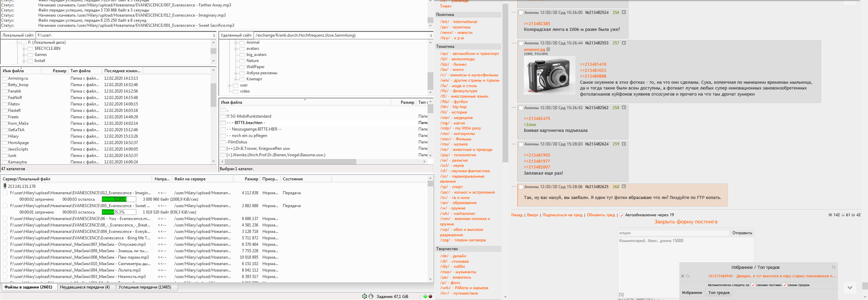Open the Топ тредов tab
The image size is (868, 300).
point(719,293)
